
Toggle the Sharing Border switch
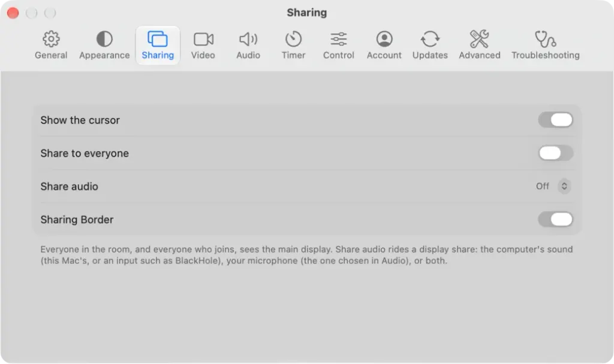556,219
